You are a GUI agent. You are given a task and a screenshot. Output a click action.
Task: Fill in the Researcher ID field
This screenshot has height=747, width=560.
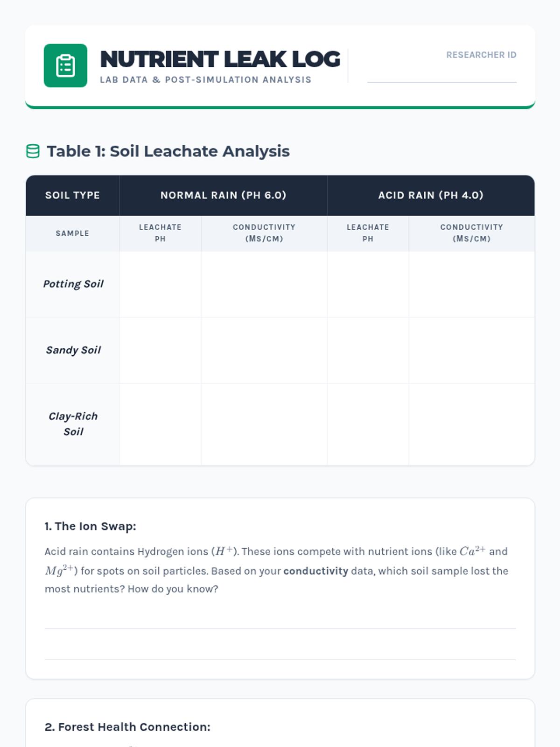[442, 73]
